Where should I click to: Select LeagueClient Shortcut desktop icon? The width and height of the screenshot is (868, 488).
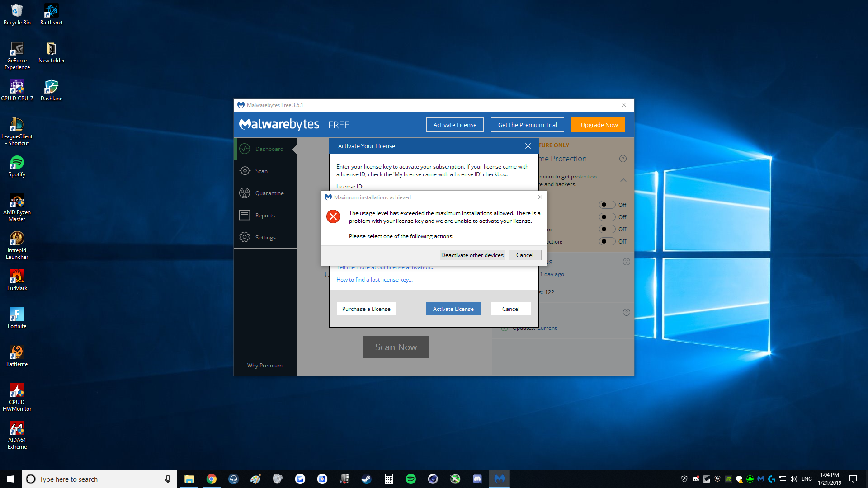17,131
